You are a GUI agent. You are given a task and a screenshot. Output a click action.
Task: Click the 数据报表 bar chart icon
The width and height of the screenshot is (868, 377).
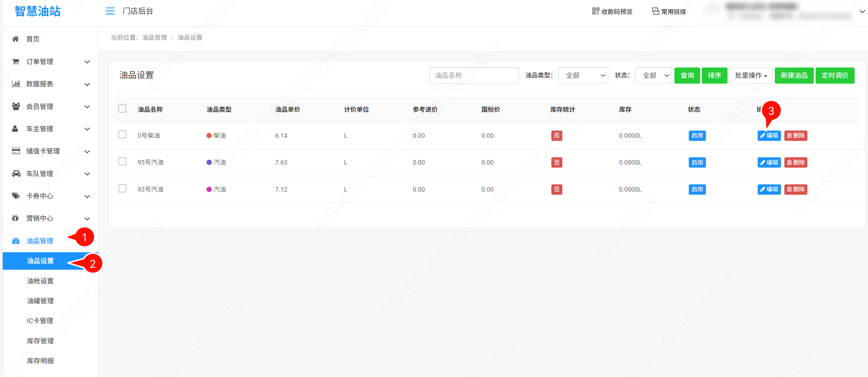[x=16, y=84]
